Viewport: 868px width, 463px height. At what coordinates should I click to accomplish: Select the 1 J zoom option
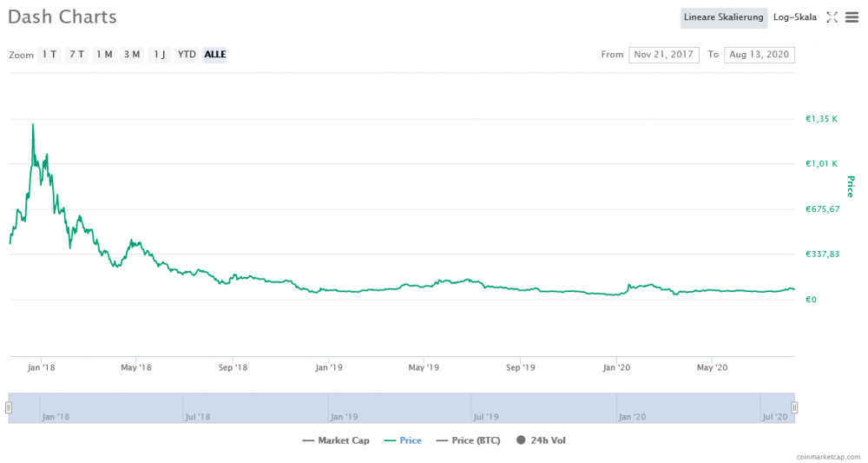click(x=160, y=54)
